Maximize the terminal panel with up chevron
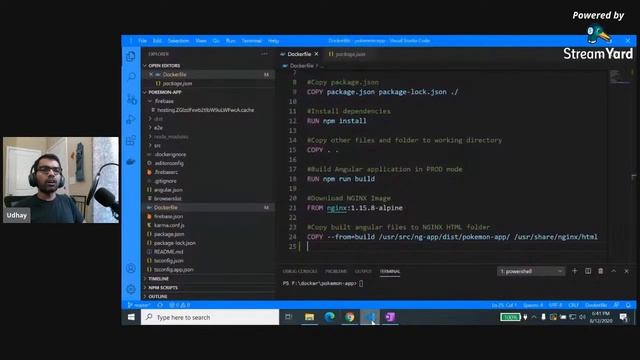Image resolution: width=640 pixels, height=360 pixels. tap(613, 271)
